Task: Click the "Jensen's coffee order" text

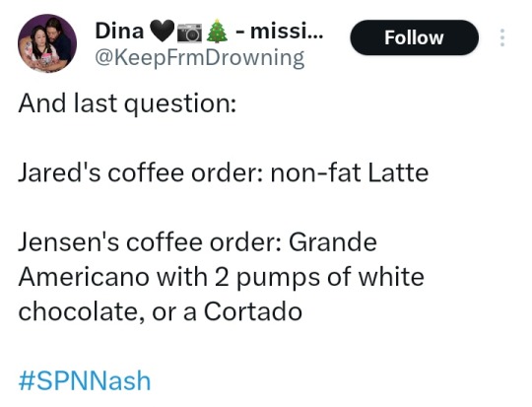Action: click(150, 242)
